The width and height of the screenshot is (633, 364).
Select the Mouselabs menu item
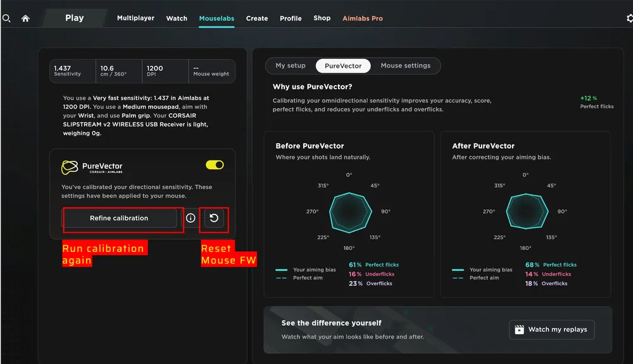[x=216, y=18]
